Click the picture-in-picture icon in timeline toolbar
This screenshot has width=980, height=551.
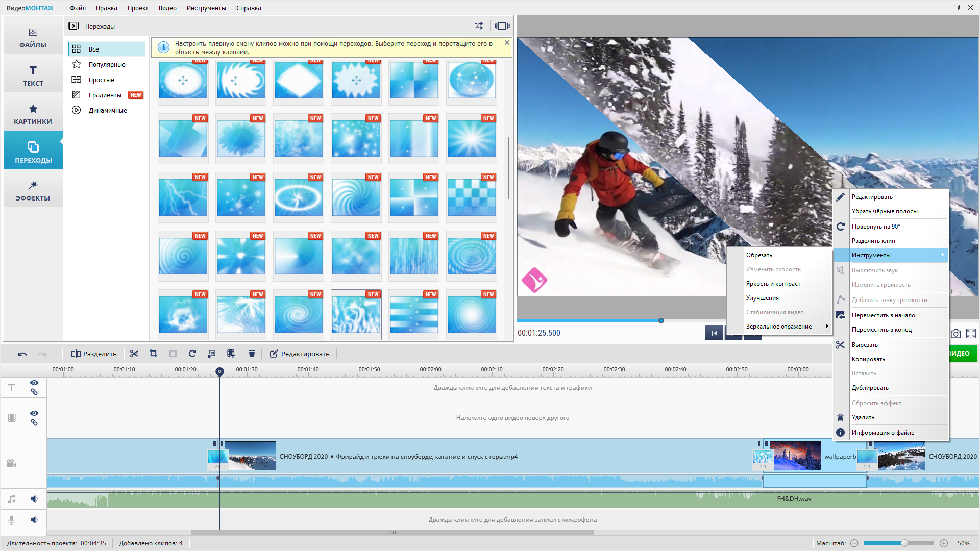click(x=212, y=354)
